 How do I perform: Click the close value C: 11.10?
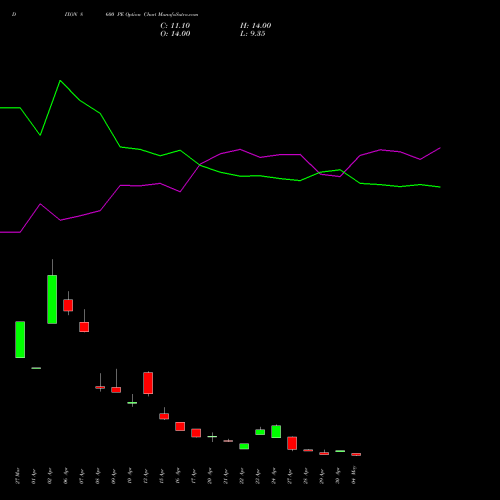(175, 26)
